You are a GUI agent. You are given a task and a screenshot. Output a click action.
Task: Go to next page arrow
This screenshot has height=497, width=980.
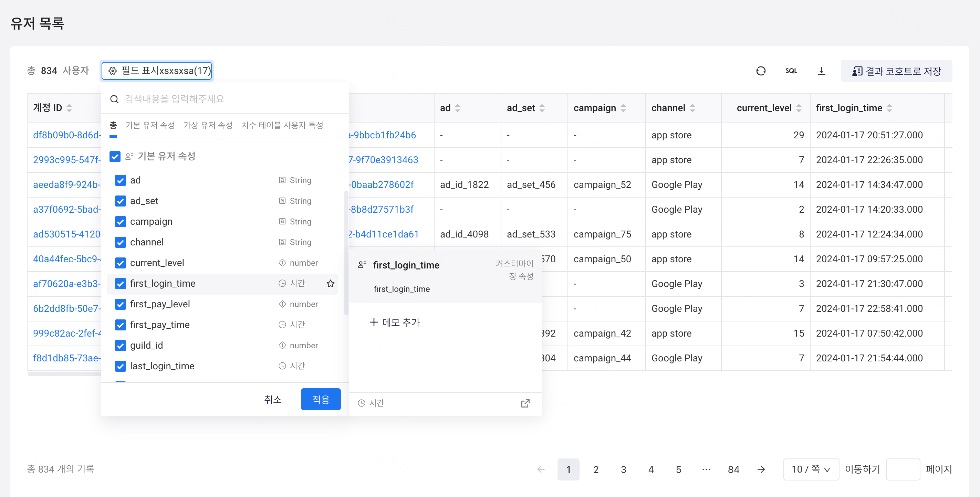761,469
